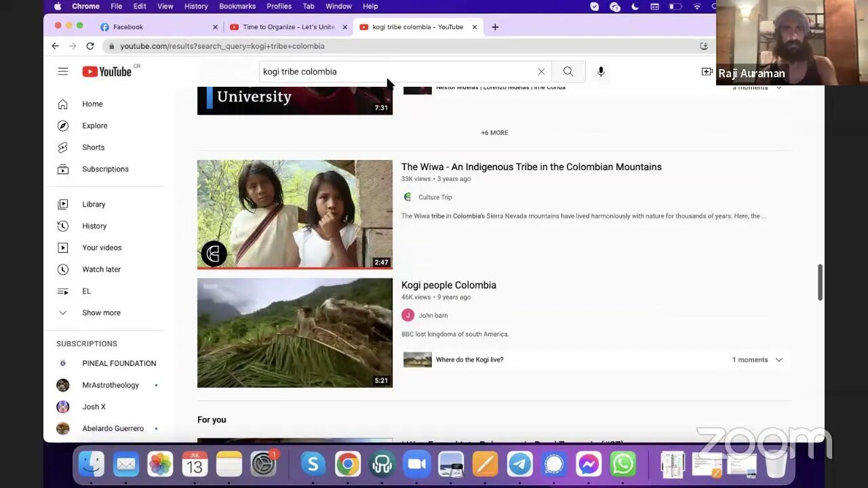Screen dimensions: 868x488
Task: Open the YouTube hamburger guide menu
Action: pos(63,71)
